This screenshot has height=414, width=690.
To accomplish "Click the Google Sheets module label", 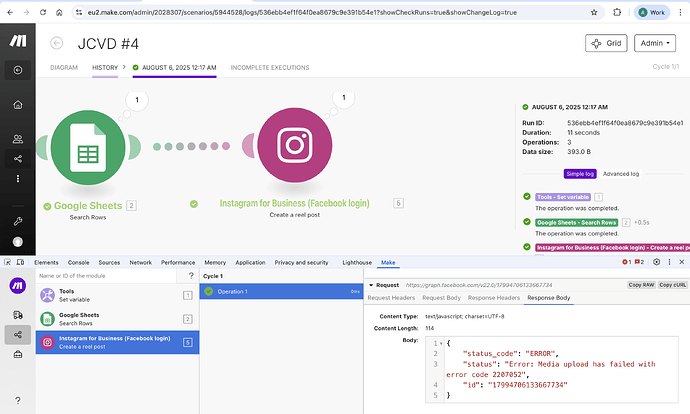I will 88,205.
